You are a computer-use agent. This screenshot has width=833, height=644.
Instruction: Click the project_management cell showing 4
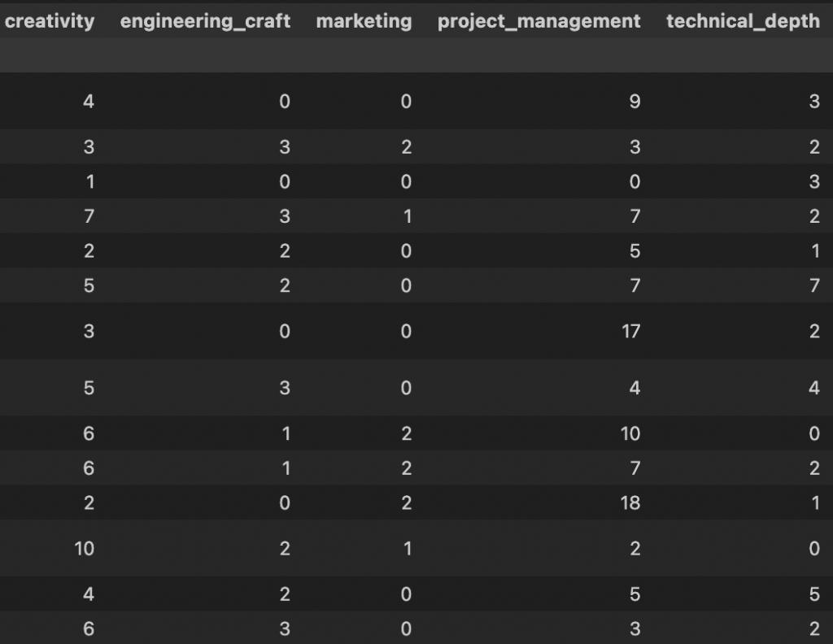pyautogui.click(x=635, y=388)
